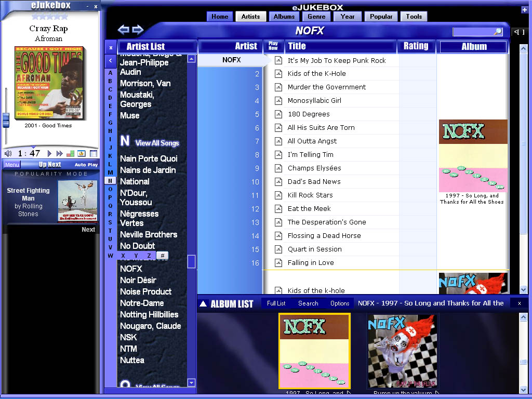Select song Flossing a Dead Horse

tap(324, 235)
